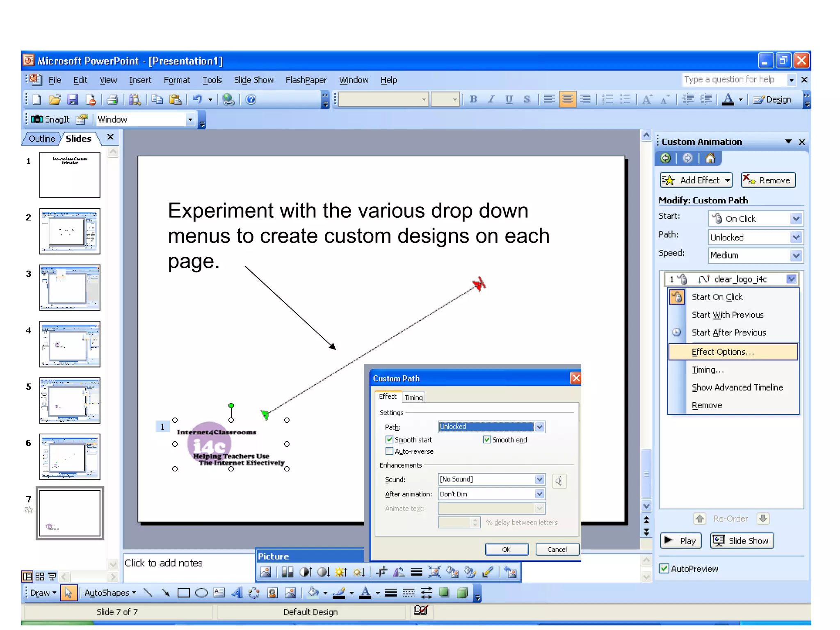Click the home icon in Custom Animation
The image size is (840, 630).
(x=710, y=158)
